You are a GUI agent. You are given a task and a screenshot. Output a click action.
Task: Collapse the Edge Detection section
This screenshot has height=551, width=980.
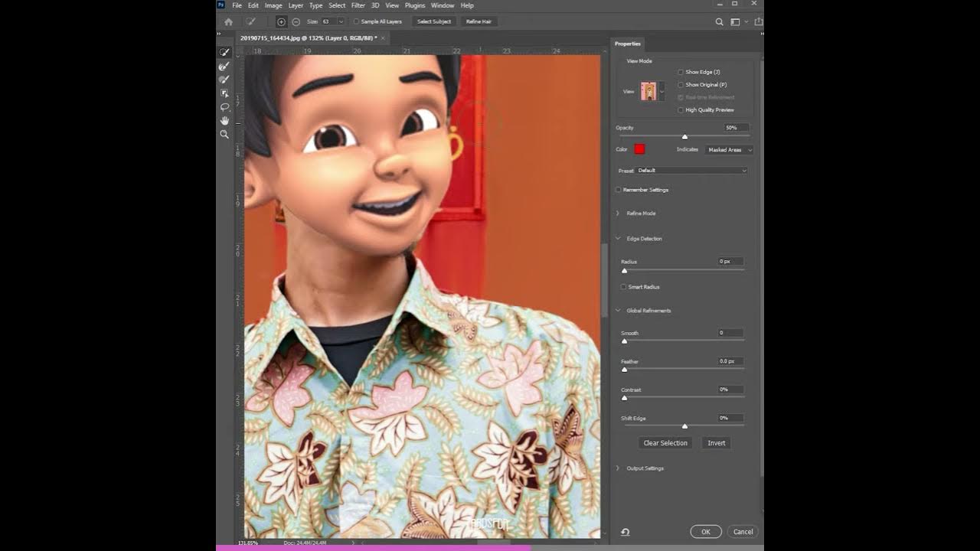[x=618, y=239]
